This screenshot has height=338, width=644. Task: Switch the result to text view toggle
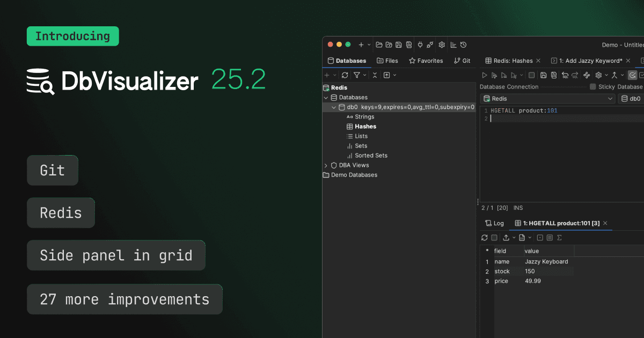550,237
